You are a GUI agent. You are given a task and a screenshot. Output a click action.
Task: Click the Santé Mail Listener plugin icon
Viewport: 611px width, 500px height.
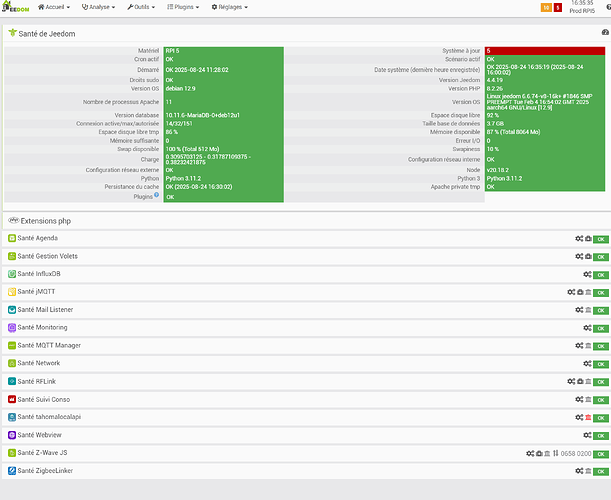12,310
